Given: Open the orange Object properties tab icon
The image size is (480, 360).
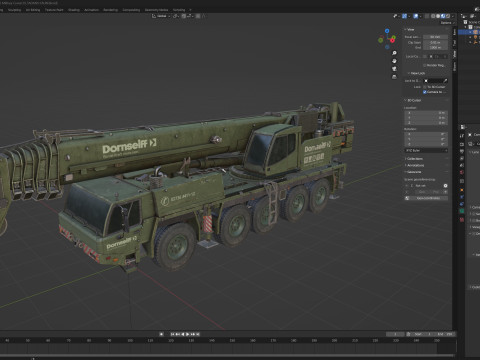Looking at the screenshot, I should pyautogui.click(x=462, y=190).
